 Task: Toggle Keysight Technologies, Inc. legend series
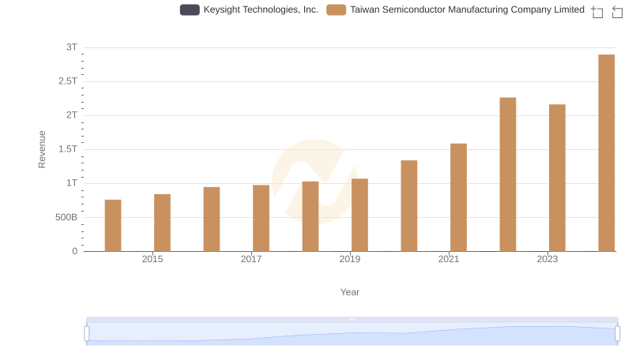coord(249,9)
